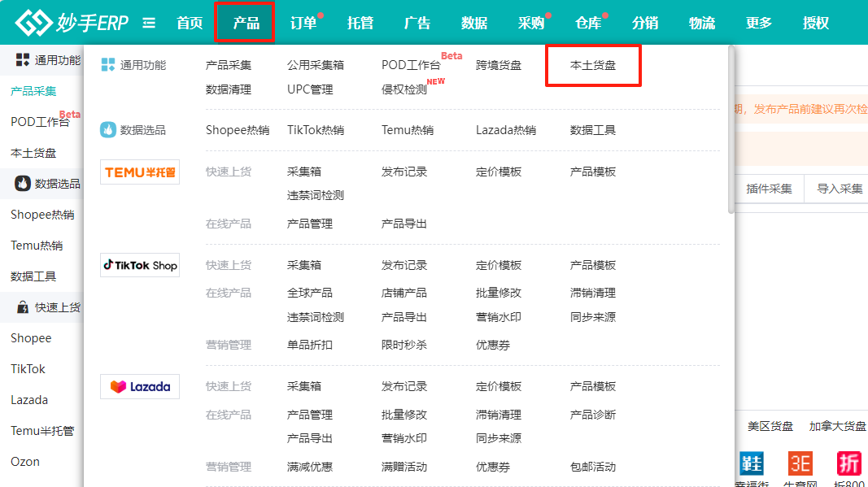Screen dimensions: 868x487
Task: Open POD工作台 in the dropdown panel
Action: pos(411,65)
